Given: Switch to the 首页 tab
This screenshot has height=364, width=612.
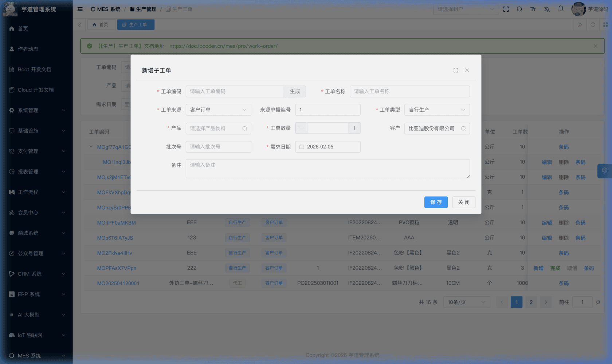Looking at the screenshot, I should 101,24.
